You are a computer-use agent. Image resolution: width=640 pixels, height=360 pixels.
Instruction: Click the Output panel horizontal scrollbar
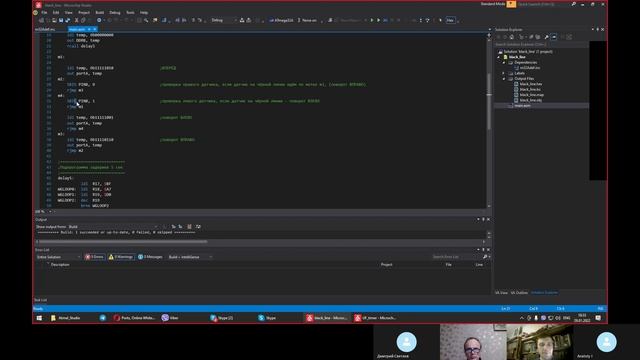(x=122, y=242)
